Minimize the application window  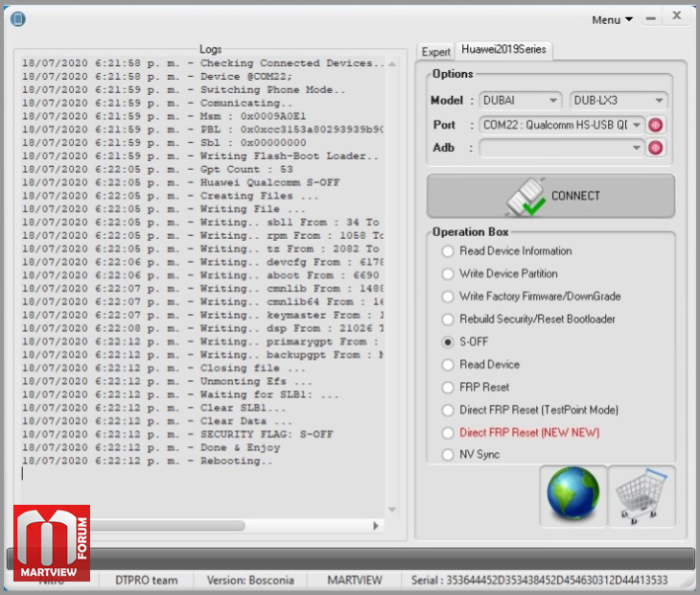651,19
